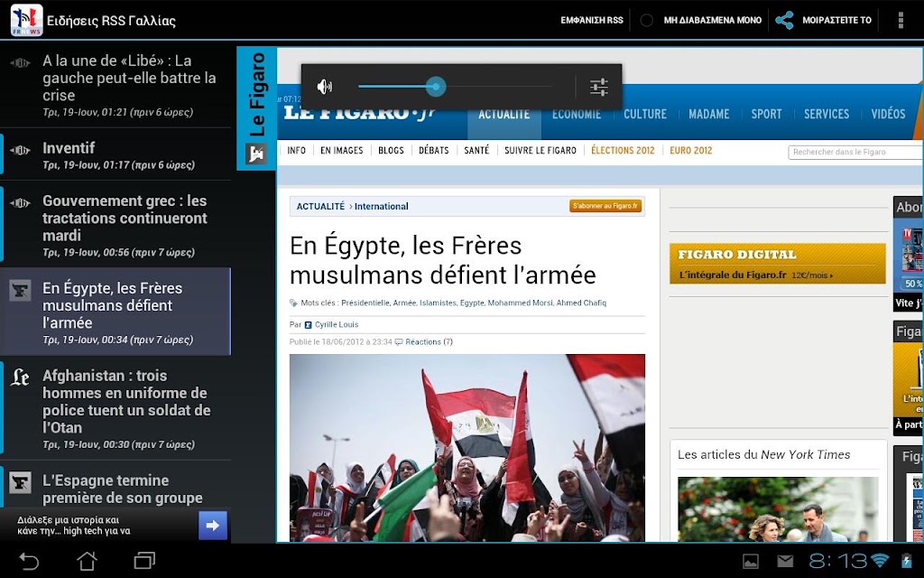This screenshot has width=924, height=578.
Task: Tap the 8:13 clock in status bar
Action: coord(836,560)
